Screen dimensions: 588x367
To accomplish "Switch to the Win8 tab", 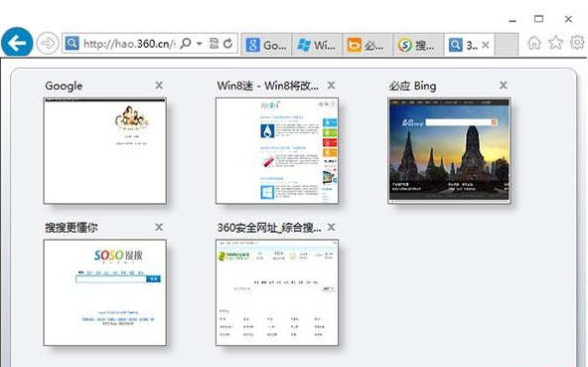I will pyautogui.click(x=317, y=45).
